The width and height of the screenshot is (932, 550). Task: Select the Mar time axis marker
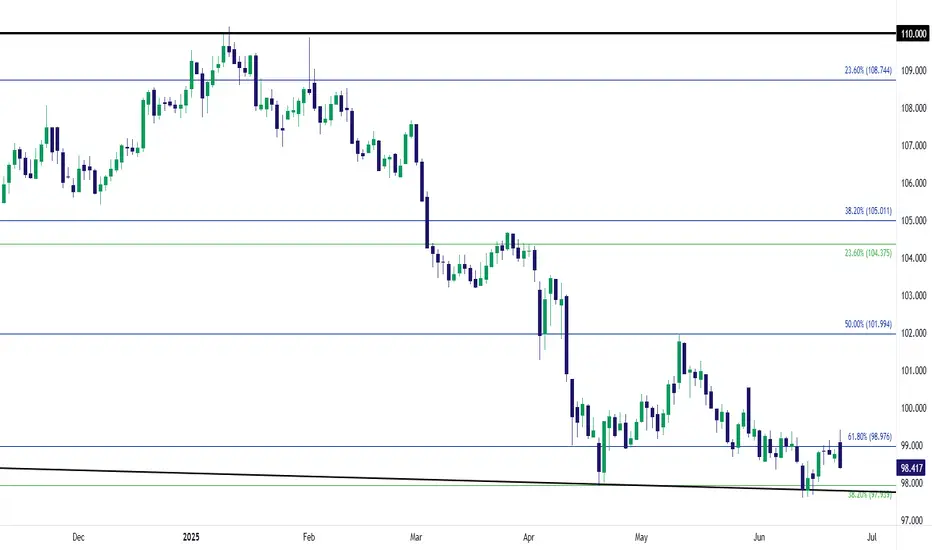click(416, 537)
